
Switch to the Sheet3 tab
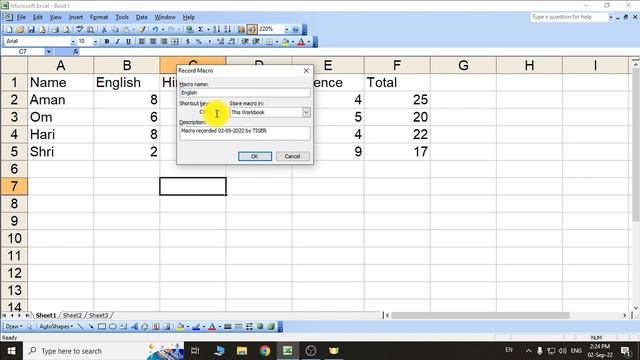point(98,316)
